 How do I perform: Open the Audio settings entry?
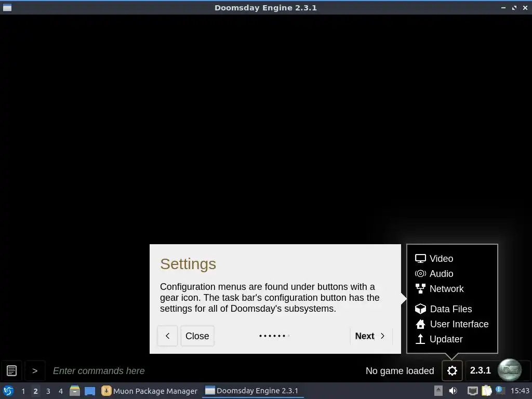point(434,273)
